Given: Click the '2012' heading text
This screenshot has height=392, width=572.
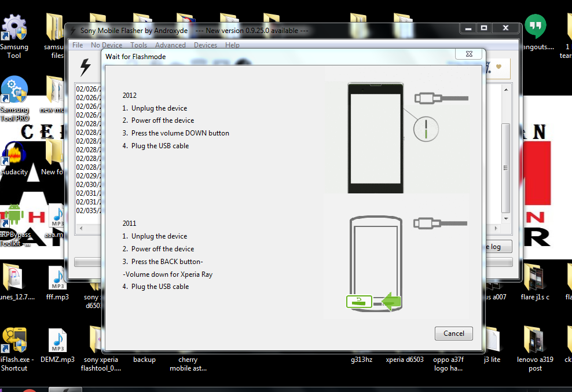Looking at the screenshot, I should (x=129, y=96).
